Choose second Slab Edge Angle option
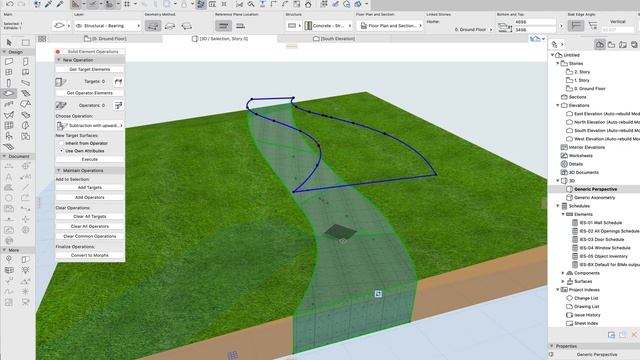 point(593,26)
